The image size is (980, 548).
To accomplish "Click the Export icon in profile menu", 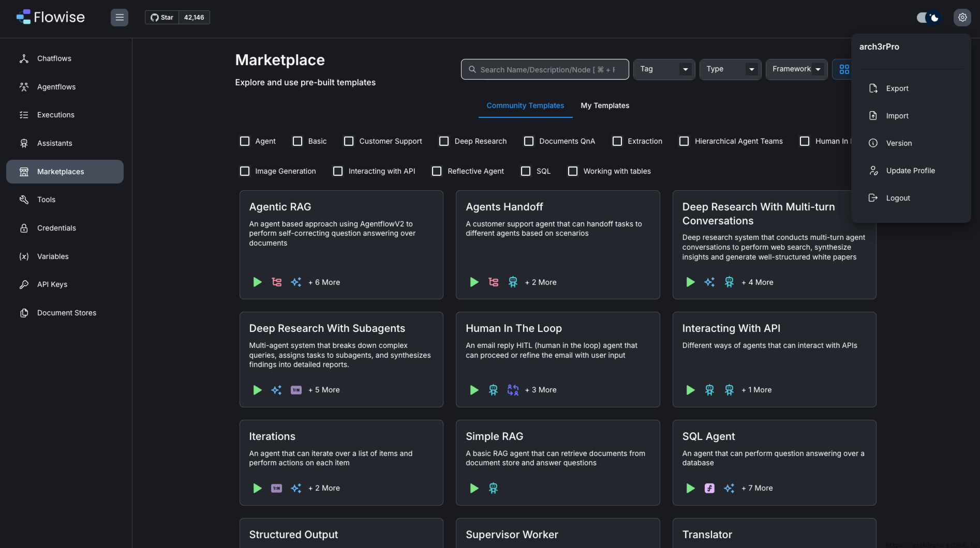I will coord(873,88).
